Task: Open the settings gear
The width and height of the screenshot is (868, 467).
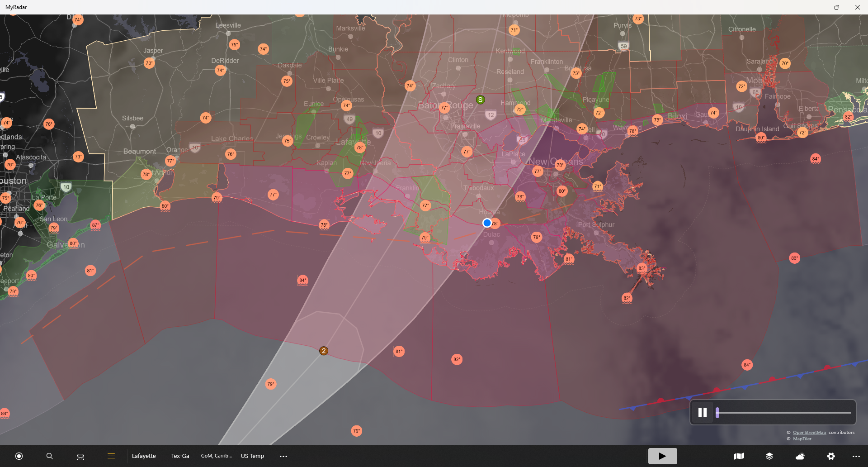Action: 831,456
